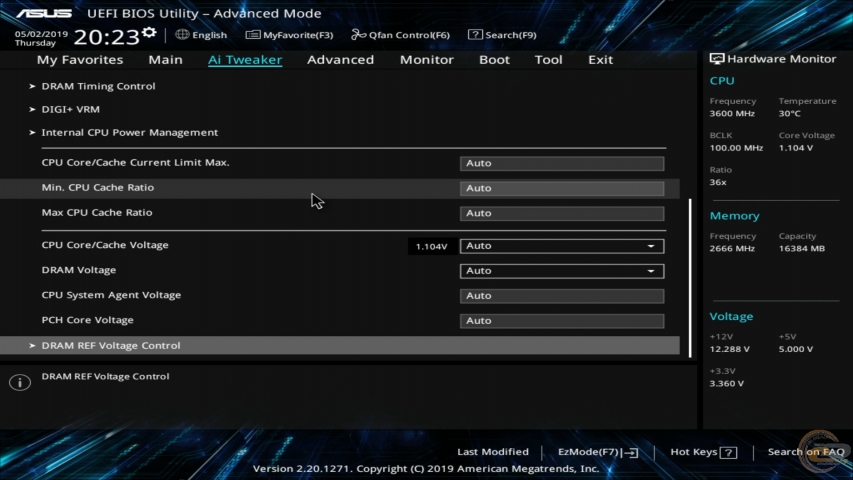Click the 05/02/2019 date text
Image resolution: width=853 pixels, height=480 pixels.
(41, 34)
